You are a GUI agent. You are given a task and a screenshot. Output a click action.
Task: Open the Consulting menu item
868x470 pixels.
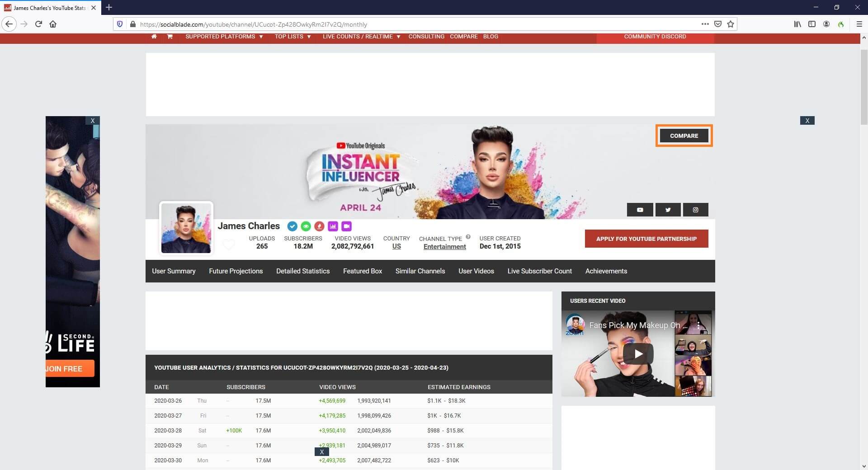[x=426, y=37]
